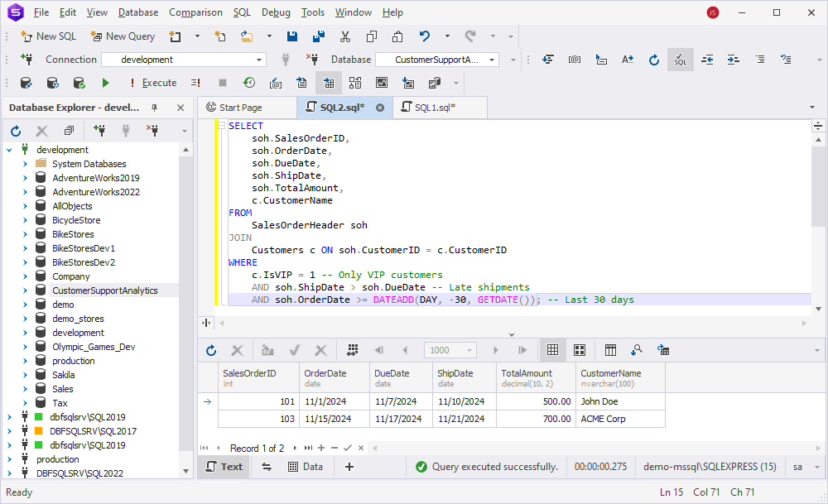This screenshot has width=828, height=504.
Task: Click the user account avatar icon
Action: [x=713, y=12]
